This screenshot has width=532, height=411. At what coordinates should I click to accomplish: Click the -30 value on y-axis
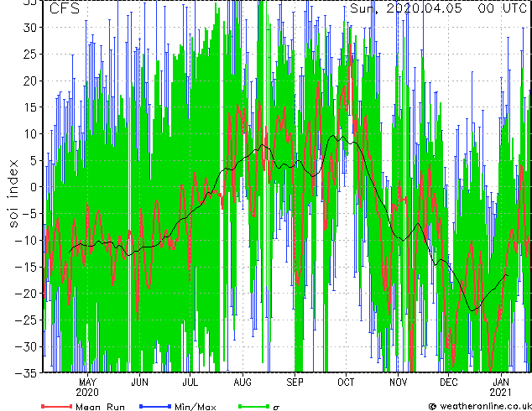click(27, 346)
